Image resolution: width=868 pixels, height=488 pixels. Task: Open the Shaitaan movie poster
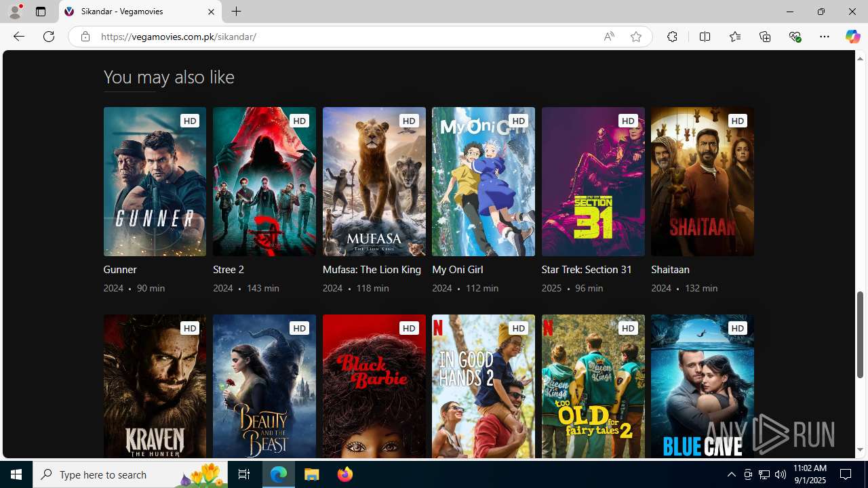[703, 182]
